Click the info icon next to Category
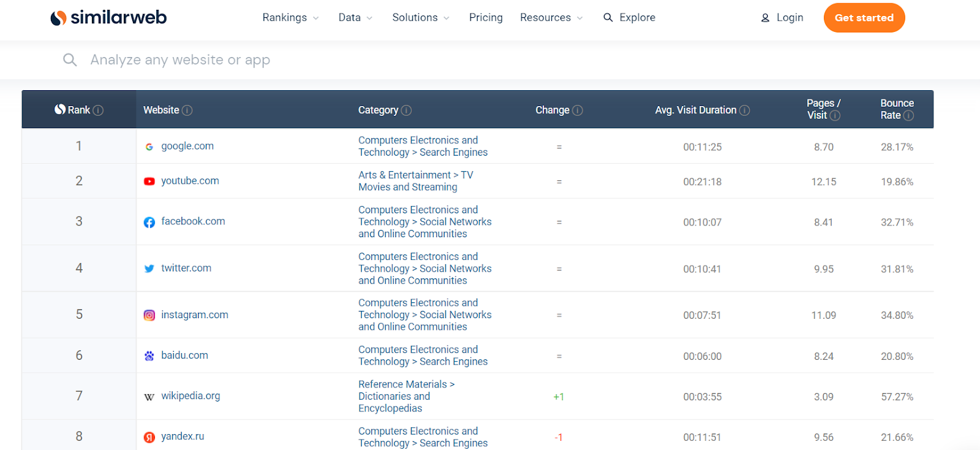Viewport: 980px width, 450px height. click(x=406, y=110)
